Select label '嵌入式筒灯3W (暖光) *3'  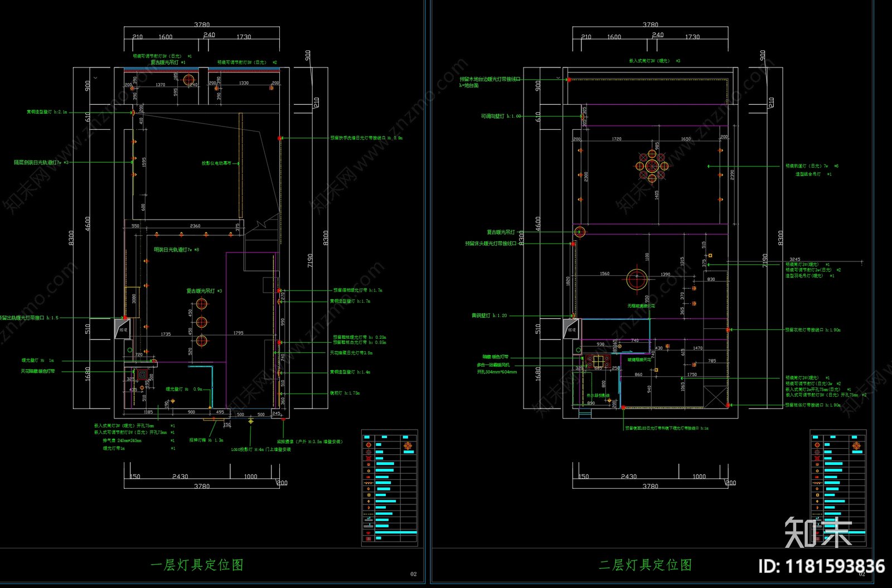(655, 61)
